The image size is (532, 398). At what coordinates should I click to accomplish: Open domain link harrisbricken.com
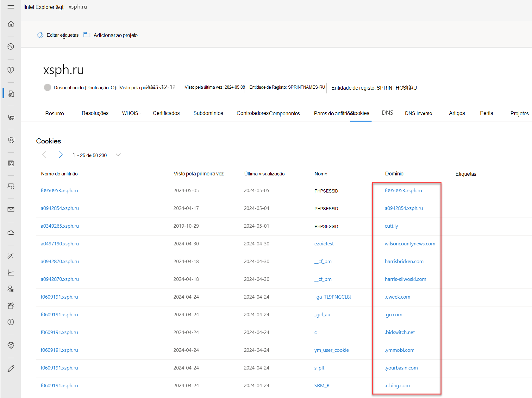pos(404,262)
